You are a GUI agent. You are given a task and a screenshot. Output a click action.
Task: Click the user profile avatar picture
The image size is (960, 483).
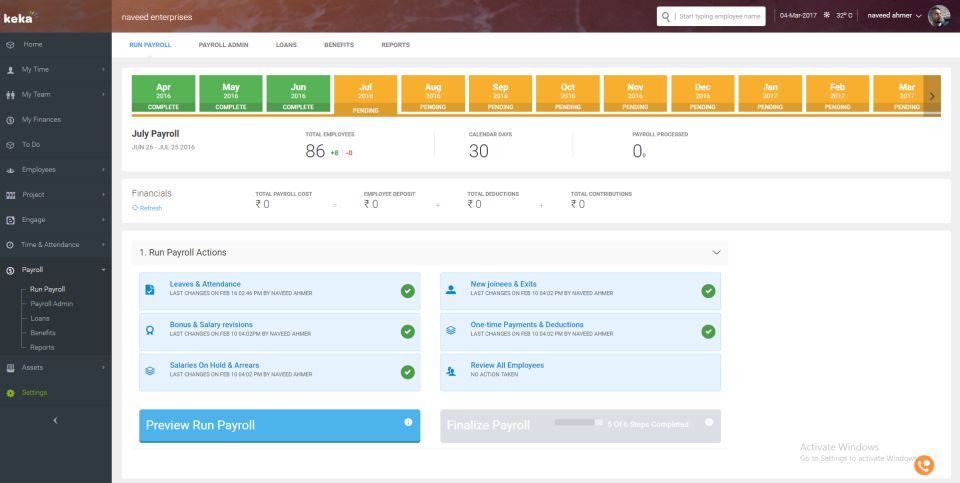(x=939, y=16)
